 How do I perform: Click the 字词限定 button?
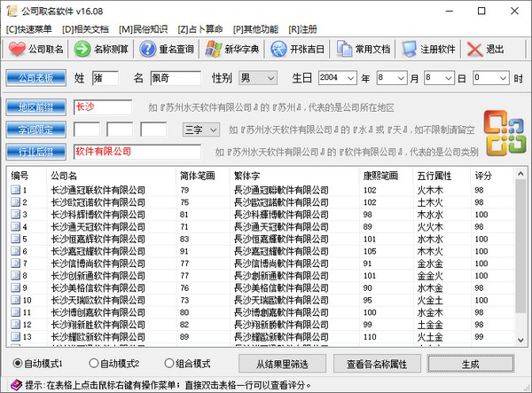36,130
